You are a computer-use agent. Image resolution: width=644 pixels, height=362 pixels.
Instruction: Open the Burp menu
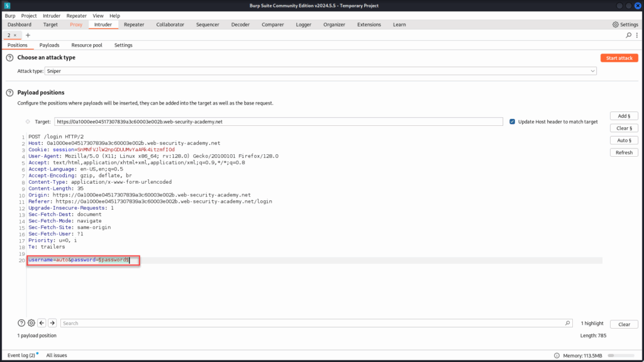[10, 16]
